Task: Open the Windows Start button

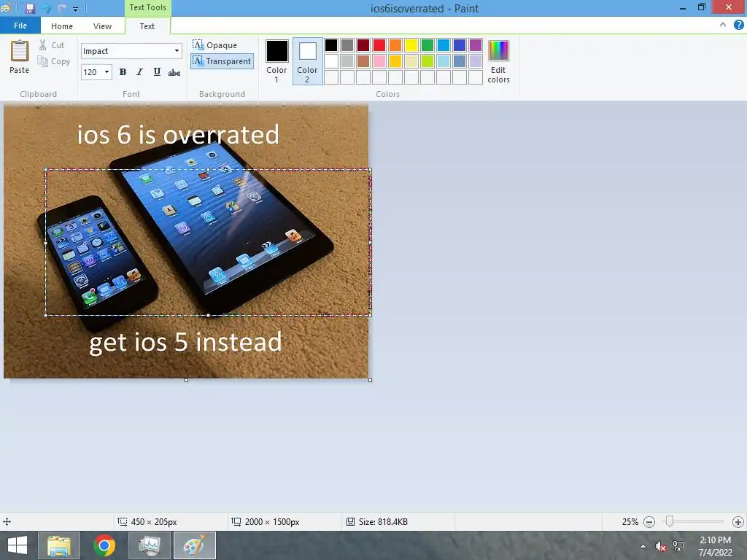Action: click(18, 545)
